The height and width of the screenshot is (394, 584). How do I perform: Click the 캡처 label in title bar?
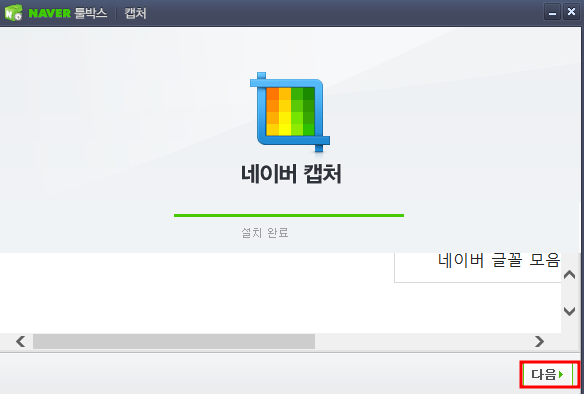pos(135,13)
